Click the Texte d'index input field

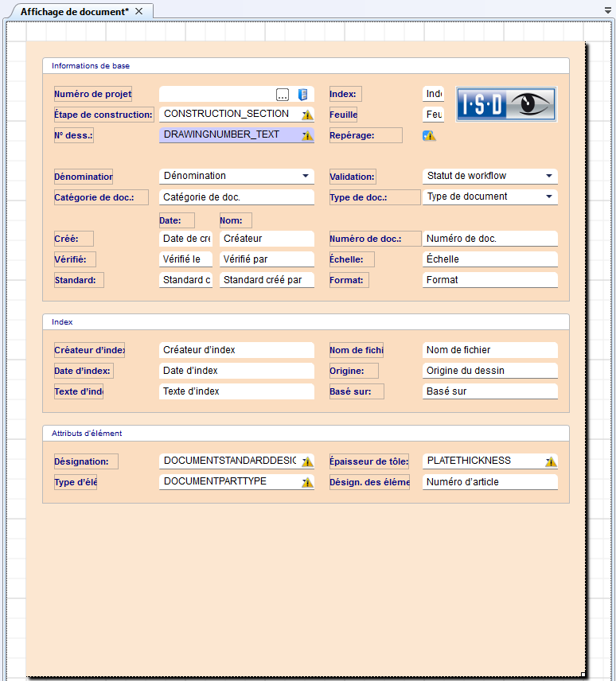(x=236, y=391)
